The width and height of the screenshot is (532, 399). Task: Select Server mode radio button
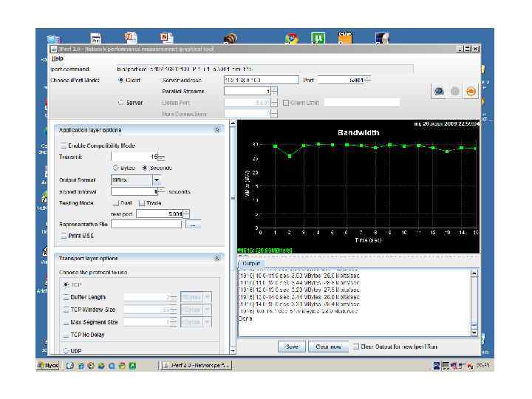pyautogui.click(x=122, y=103)
